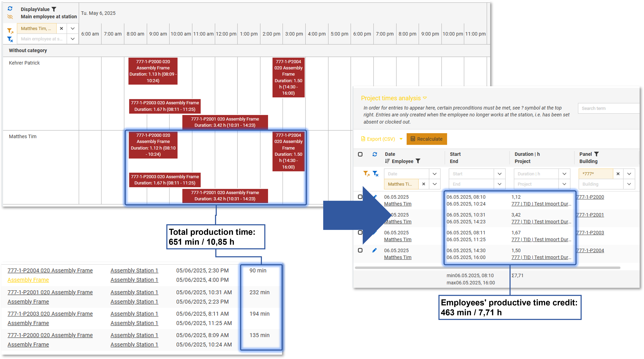Toggle hidden-rows eye icon in timeline header
Screen dimensions: 644x359
pos(10,17)
